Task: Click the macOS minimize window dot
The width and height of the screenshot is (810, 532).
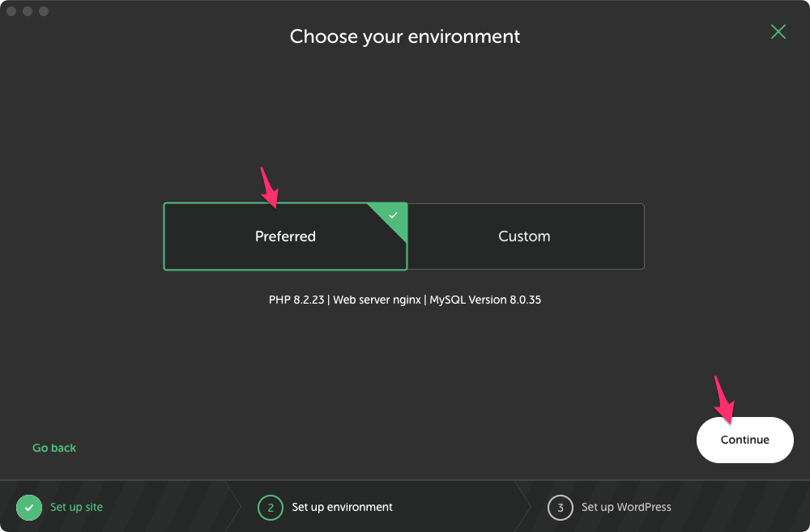Action: click(x=28, y=11)
